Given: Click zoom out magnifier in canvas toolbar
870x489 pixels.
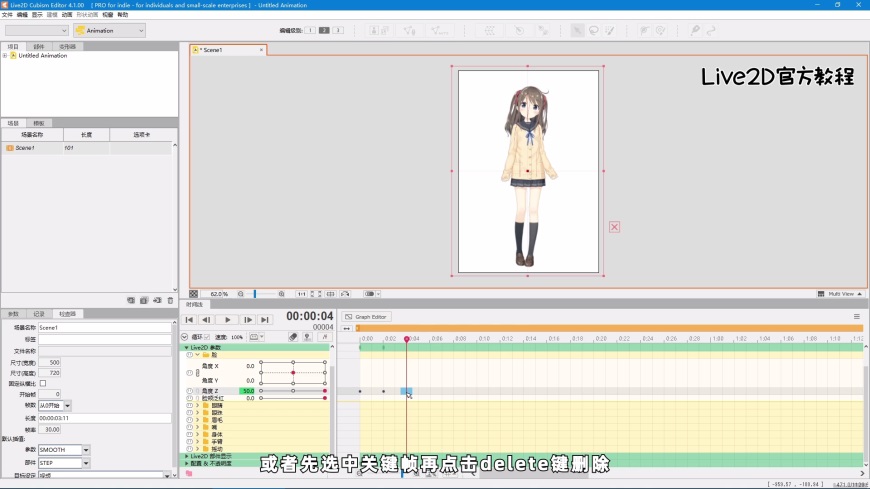Looking at the screenshot, I should point(241,294).
